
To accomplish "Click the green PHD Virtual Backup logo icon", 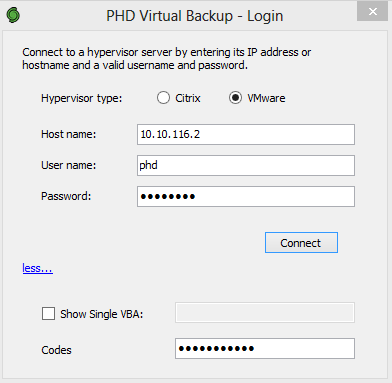I will click(x=13, y=15).
